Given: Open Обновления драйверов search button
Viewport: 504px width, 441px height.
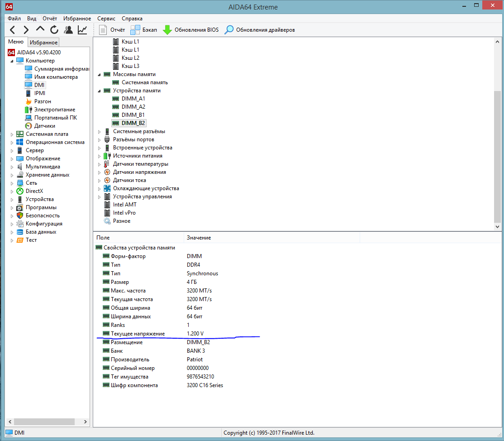Looking at the screenshot, I should point(260,30).
